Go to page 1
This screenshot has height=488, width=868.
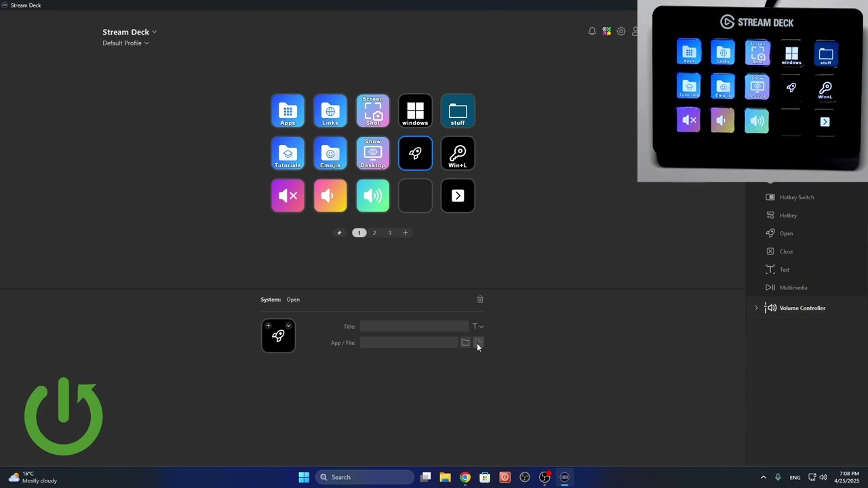click(359, 232)
